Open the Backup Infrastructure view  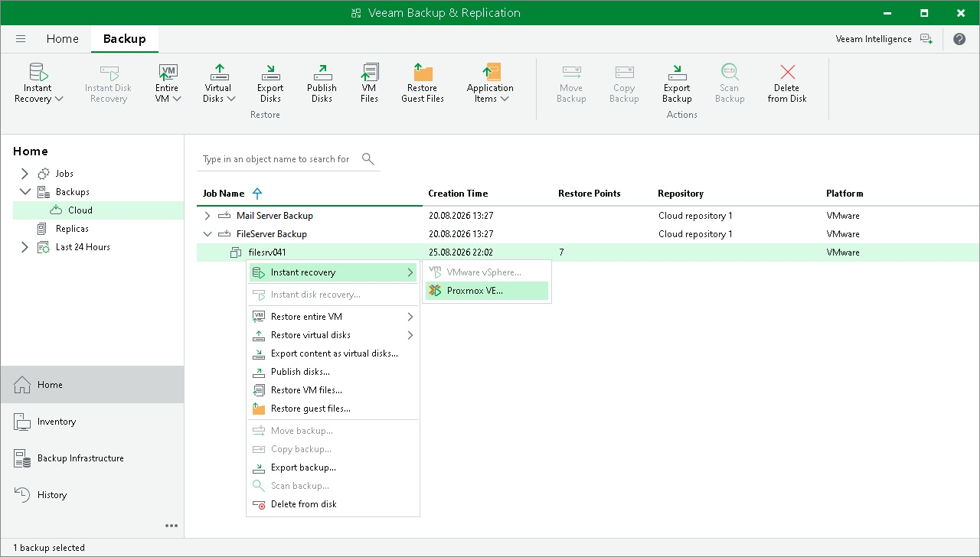(92, 458)
